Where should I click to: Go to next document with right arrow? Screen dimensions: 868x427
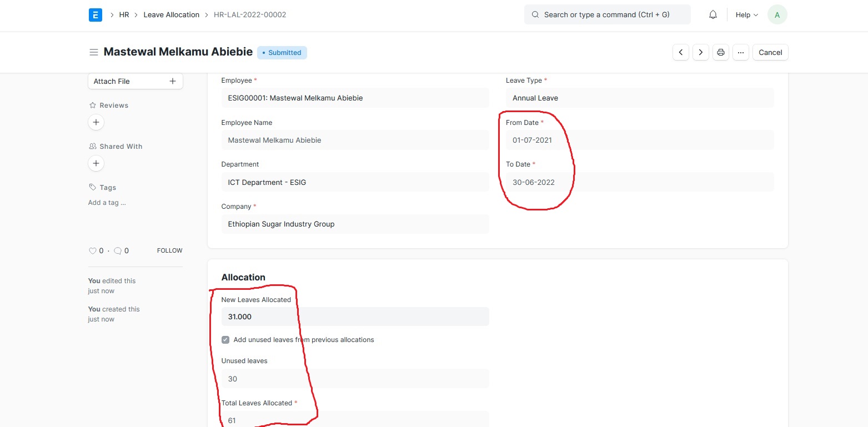pyautogui.click(x=700, y=52)
